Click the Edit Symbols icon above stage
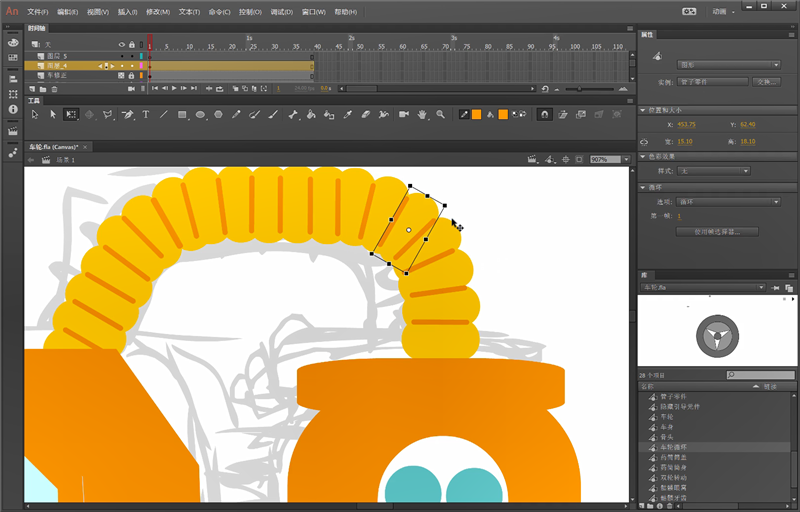Screen dimensions: 800x512 coord(549,160)
